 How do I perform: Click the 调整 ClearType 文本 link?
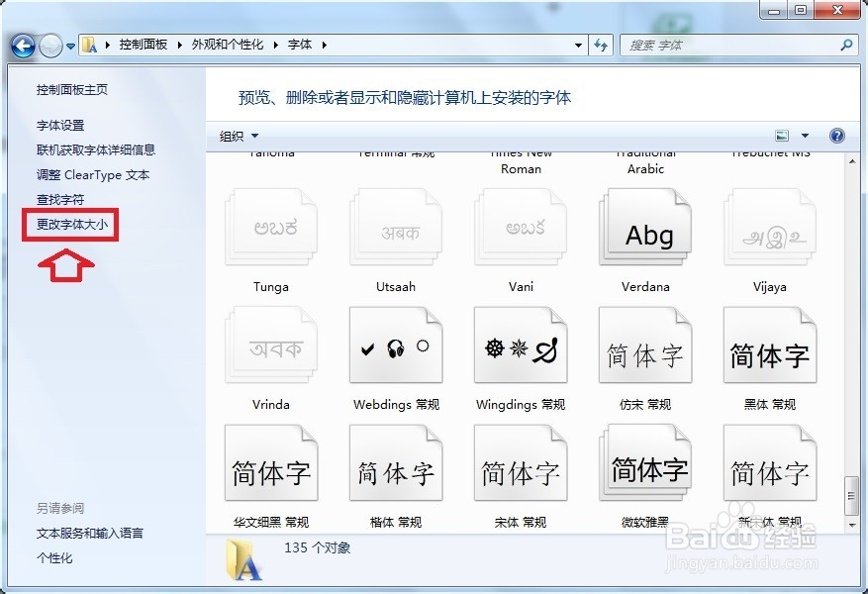click(96, 174)
